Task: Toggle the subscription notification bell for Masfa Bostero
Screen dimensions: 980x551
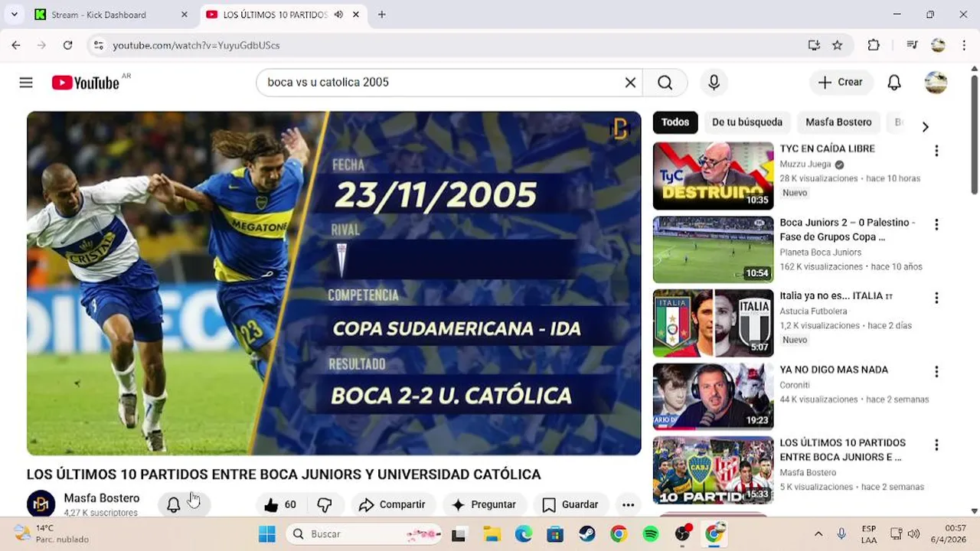Action: pos(174,504)
